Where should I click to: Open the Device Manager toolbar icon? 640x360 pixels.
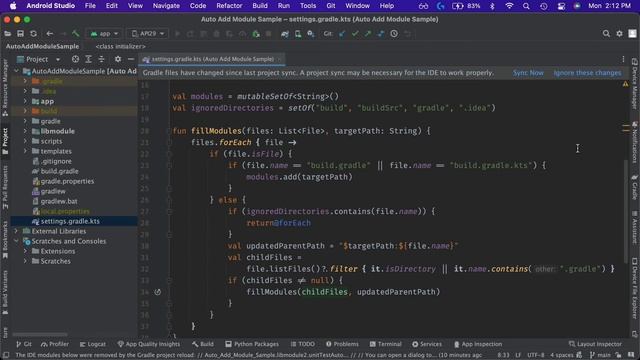(x=298, y=34)
